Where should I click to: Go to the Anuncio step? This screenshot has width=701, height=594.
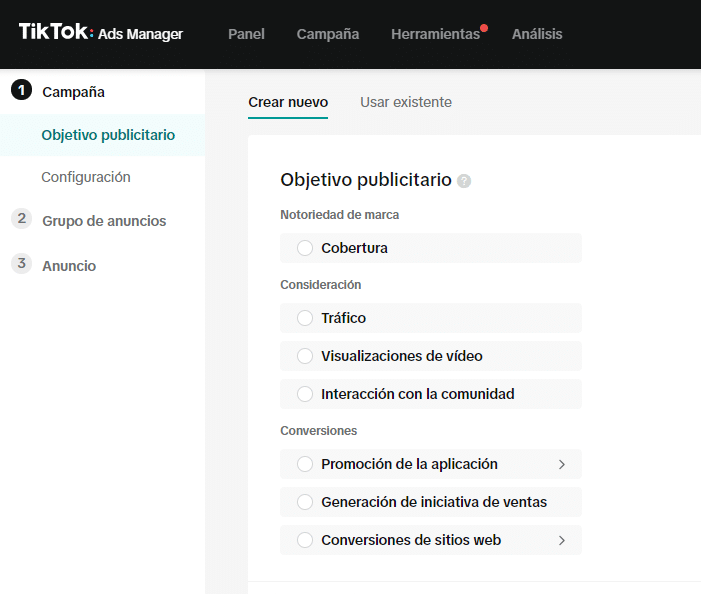point(69,266)
